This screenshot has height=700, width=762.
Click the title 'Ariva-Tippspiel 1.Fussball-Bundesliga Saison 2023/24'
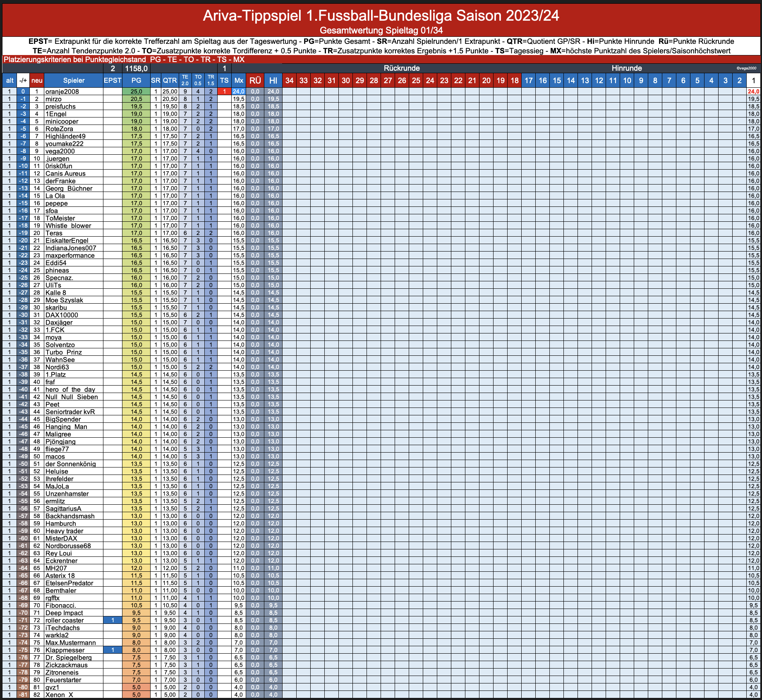tap(381, 16)
